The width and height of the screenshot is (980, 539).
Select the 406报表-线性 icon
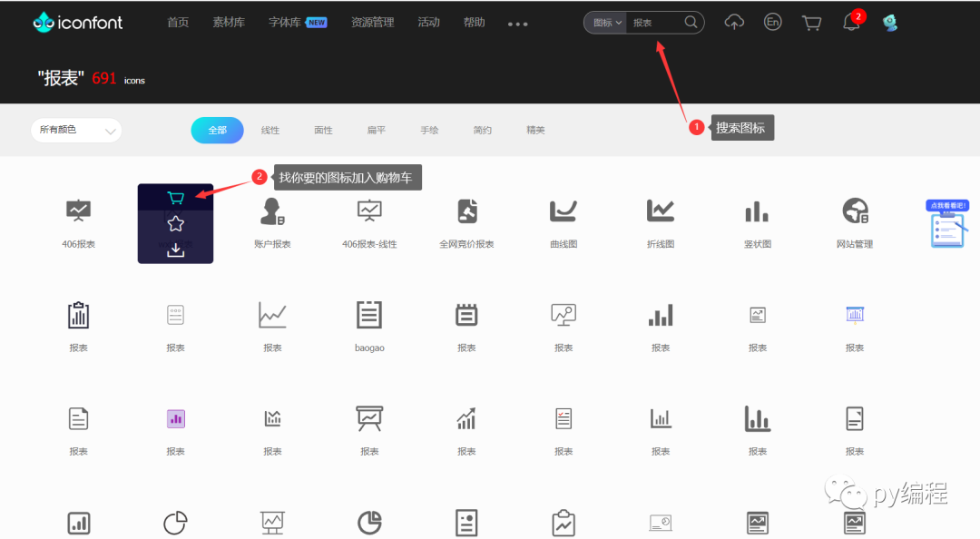369,211
